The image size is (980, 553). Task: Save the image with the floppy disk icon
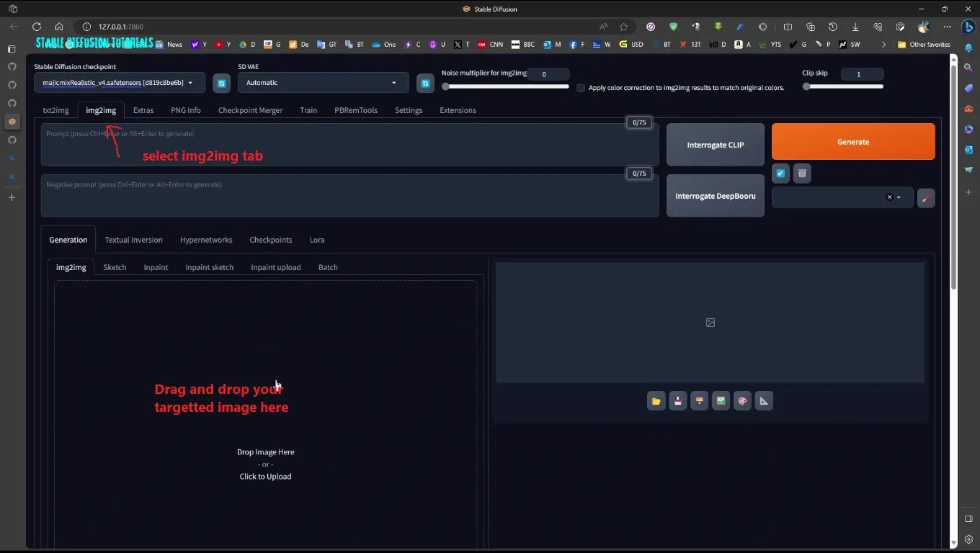tap(677, 401)
